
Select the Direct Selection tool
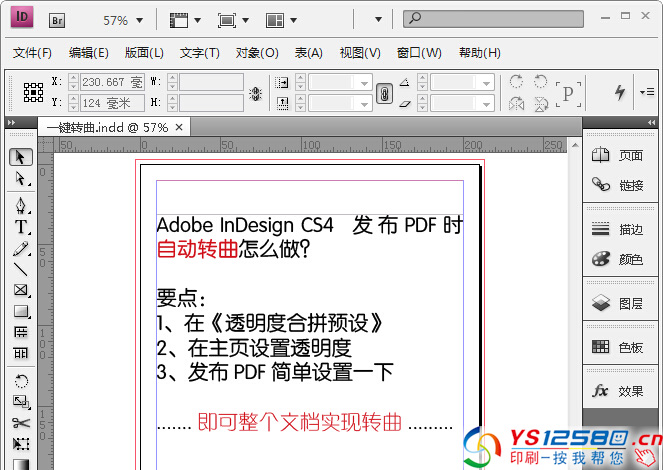21,179
